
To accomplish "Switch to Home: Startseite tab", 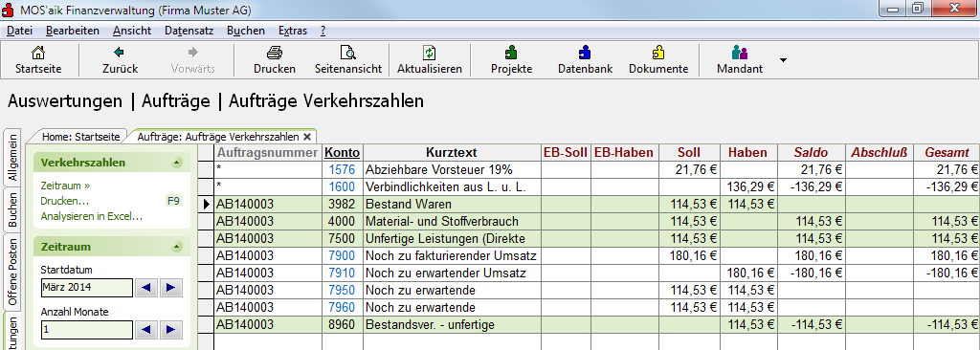I will tap(80, 136).
